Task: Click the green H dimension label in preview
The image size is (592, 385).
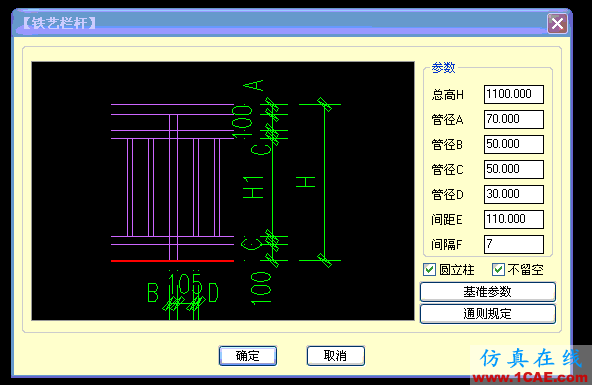Action: tap(305, 182)
